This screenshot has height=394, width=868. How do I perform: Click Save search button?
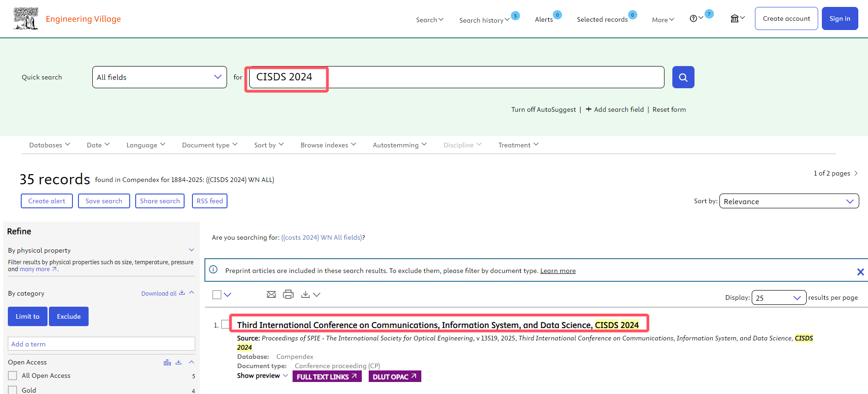(x=104, y=201)
